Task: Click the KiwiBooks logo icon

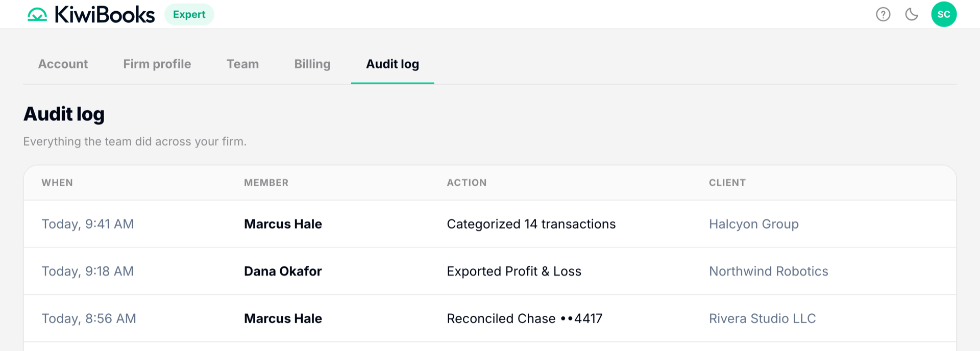Action: point(37,14)
